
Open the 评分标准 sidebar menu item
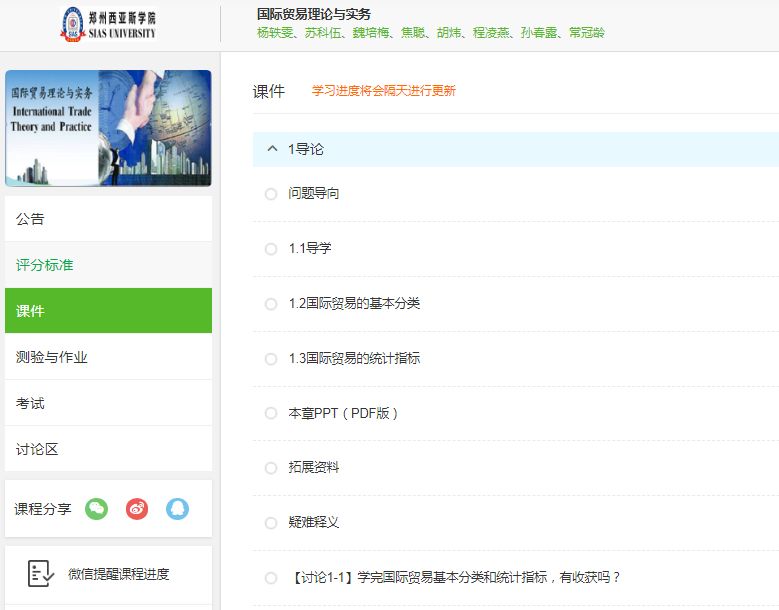(x=108, y=265)
